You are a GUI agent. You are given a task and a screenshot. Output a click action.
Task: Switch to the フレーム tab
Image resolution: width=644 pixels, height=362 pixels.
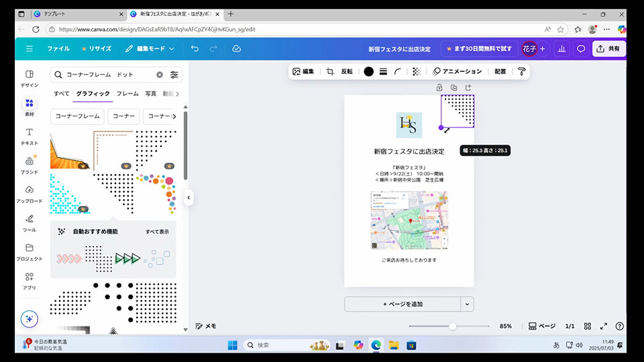pos(127,94)
